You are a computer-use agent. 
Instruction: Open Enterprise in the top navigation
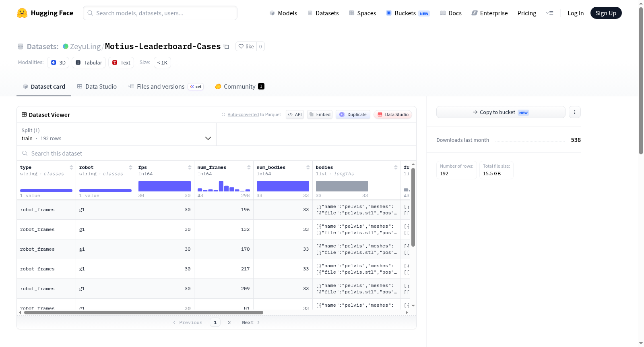[x=489, y=13]
